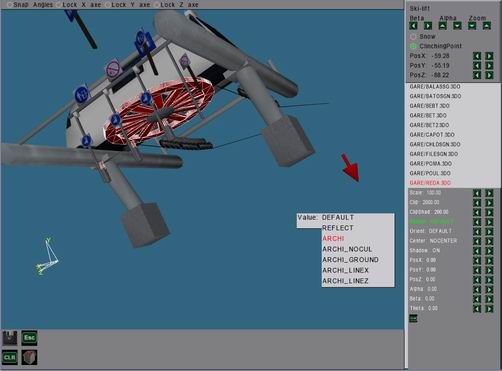The height and width of the screenshot is (371, 502).
Task: Click the Zoom up arrow
Action: point(487,26)
